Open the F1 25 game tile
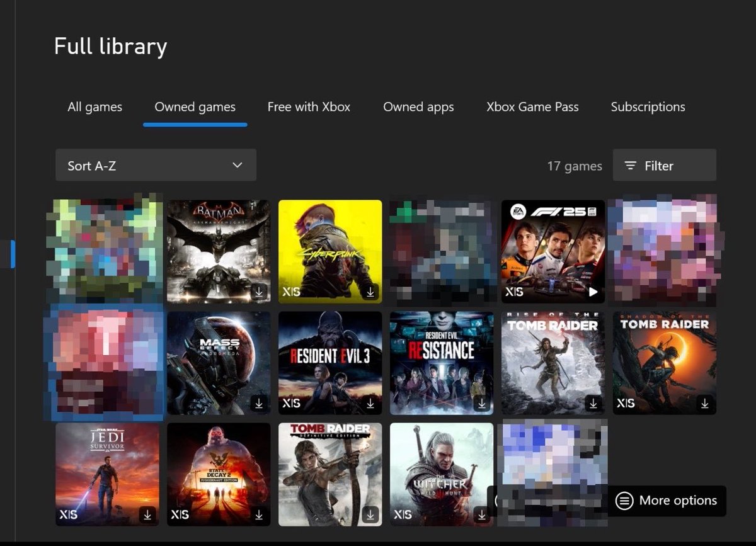The width and height of the screenshot is (756, 546). coord(553,251)
